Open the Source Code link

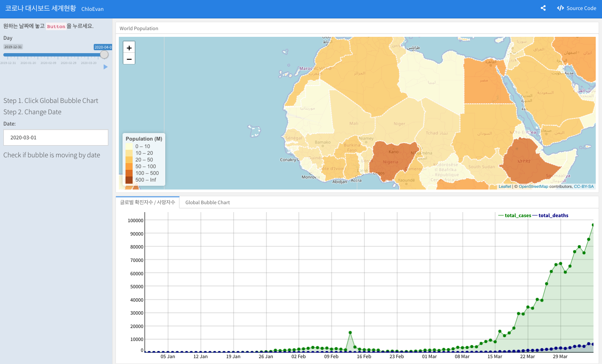576,8
